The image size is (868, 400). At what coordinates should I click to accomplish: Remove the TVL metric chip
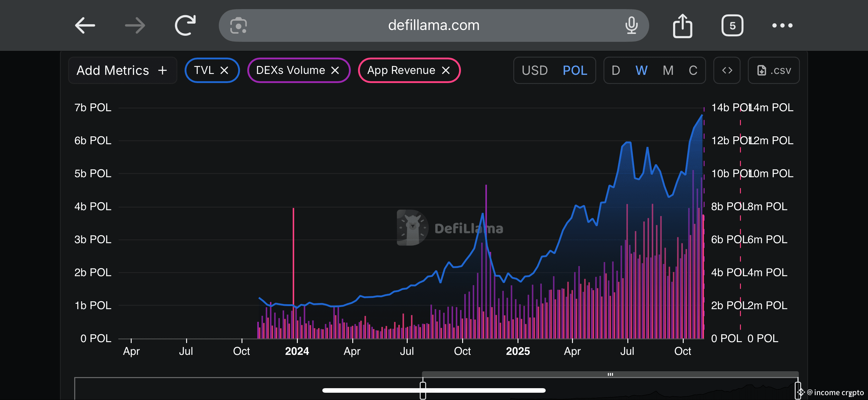pos(224,70)
